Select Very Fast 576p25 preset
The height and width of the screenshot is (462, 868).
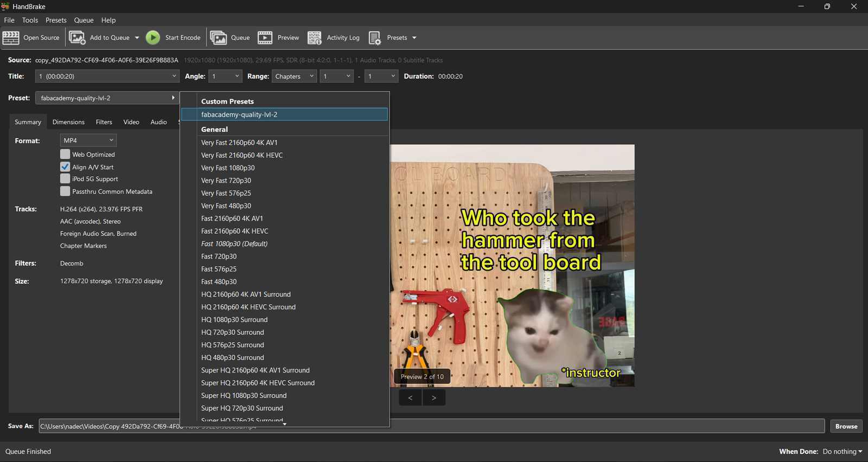click(284, 193)
